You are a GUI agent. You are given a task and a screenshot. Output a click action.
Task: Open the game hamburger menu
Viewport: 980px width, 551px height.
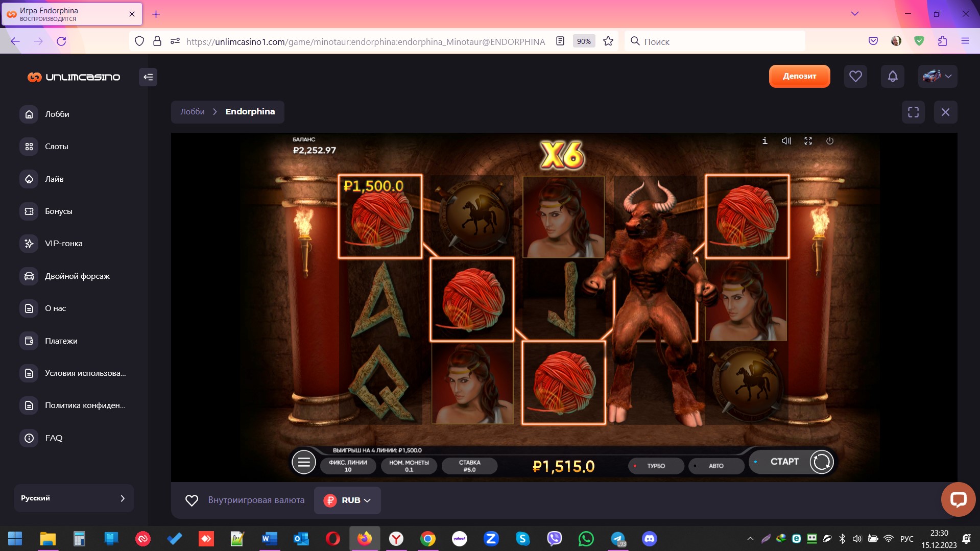(x=303, y=463)
